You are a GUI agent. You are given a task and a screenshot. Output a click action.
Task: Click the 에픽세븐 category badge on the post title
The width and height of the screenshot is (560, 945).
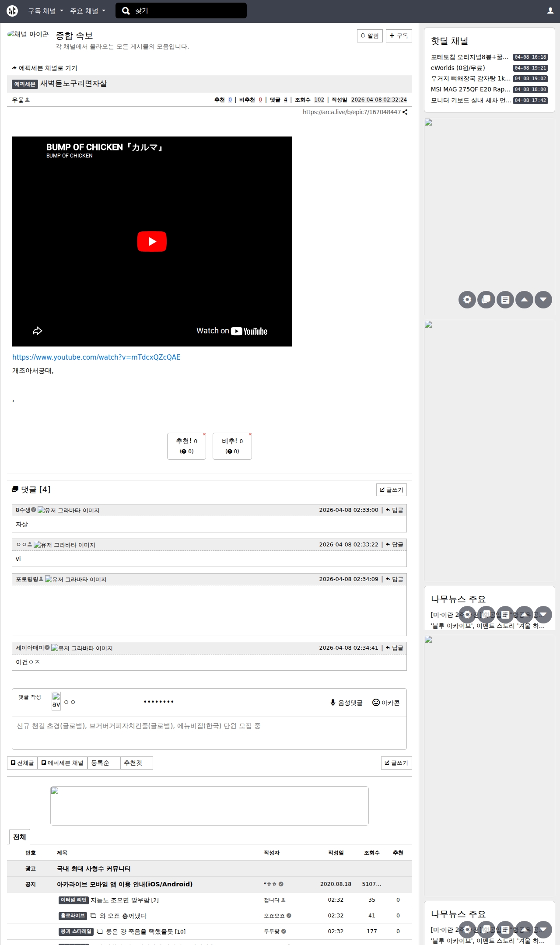(24, 84)
